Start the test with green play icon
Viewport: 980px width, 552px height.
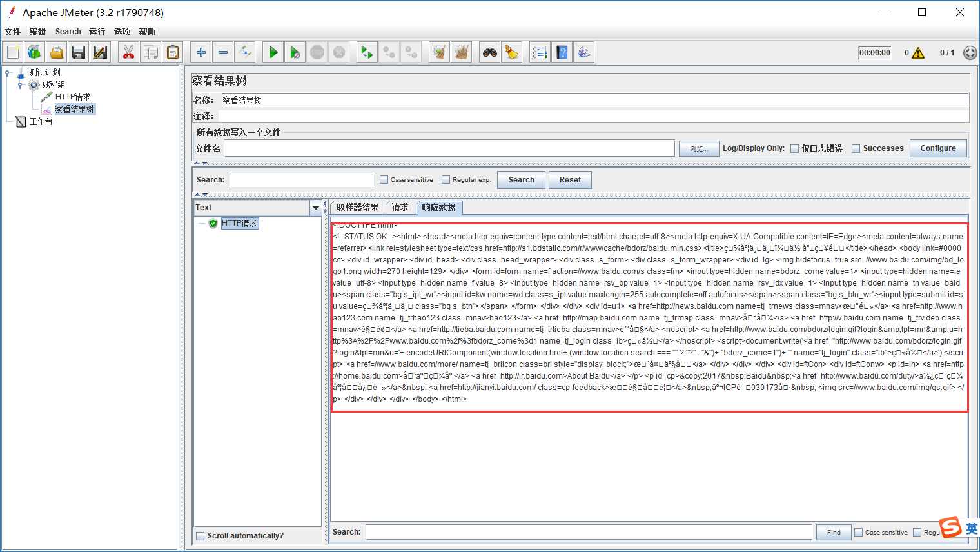tap(273, 52)
